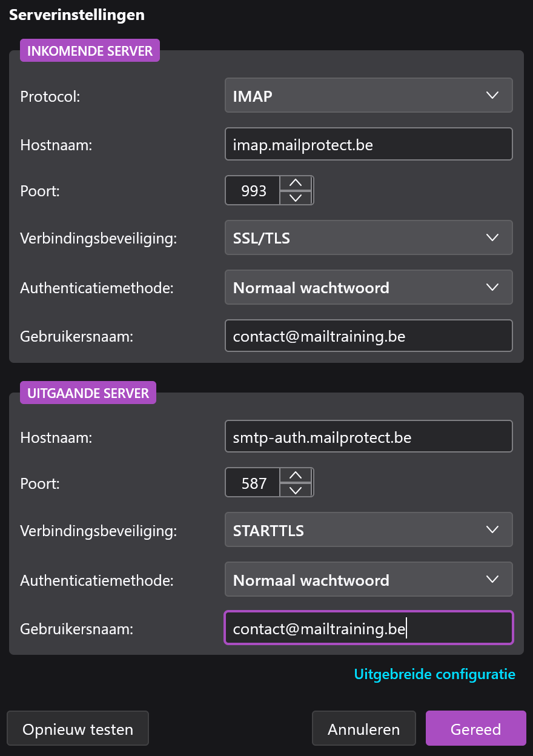Viewport: 533px width, 756px height.
Task: Open the Uitgebreide configuratie link
Action: 434,674
